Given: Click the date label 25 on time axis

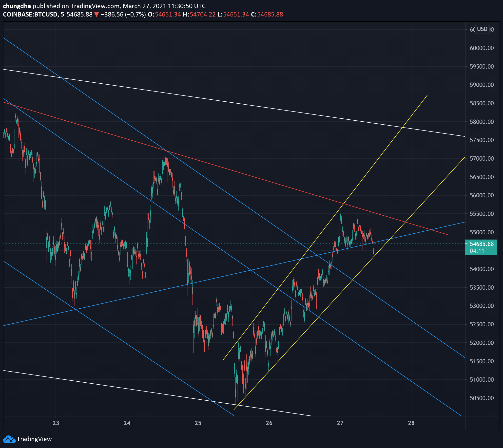Looking at the screenshot, I should pyautogui.click(x=198, y=423).
